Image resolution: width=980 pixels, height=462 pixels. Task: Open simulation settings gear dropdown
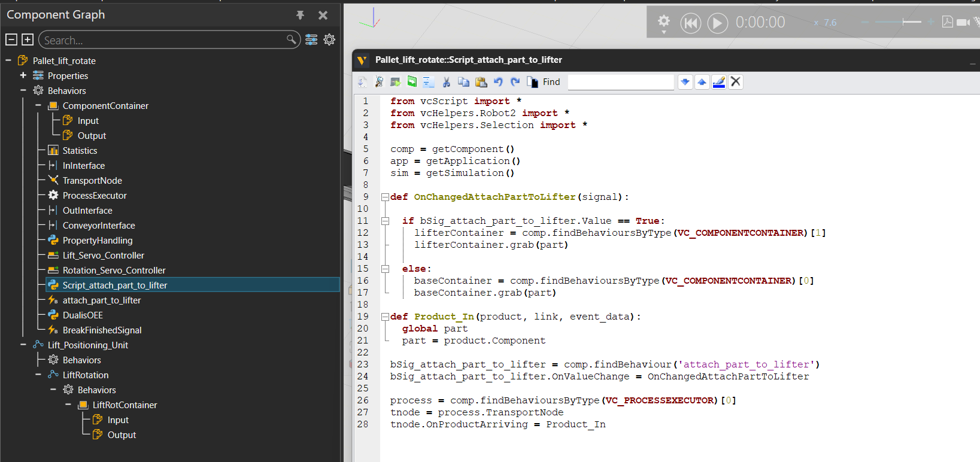663,23
